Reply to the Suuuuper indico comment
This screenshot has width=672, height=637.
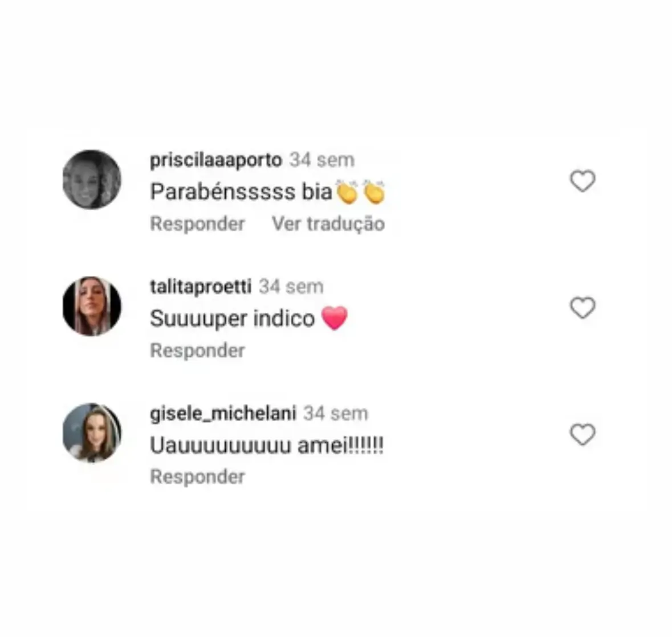[198, 350]
